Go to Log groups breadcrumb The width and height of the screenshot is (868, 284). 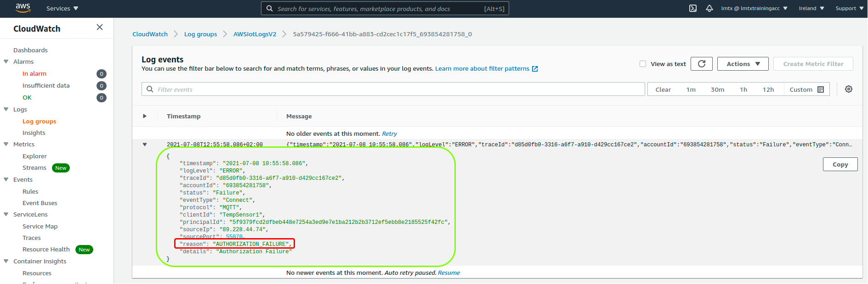click(200, 34)
